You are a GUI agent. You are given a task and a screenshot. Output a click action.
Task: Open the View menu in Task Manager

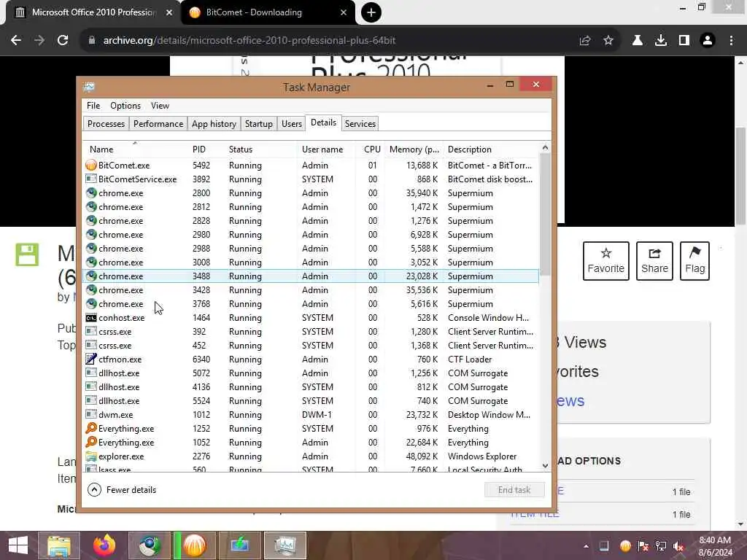pyautogui.click(x=160, y=106)
